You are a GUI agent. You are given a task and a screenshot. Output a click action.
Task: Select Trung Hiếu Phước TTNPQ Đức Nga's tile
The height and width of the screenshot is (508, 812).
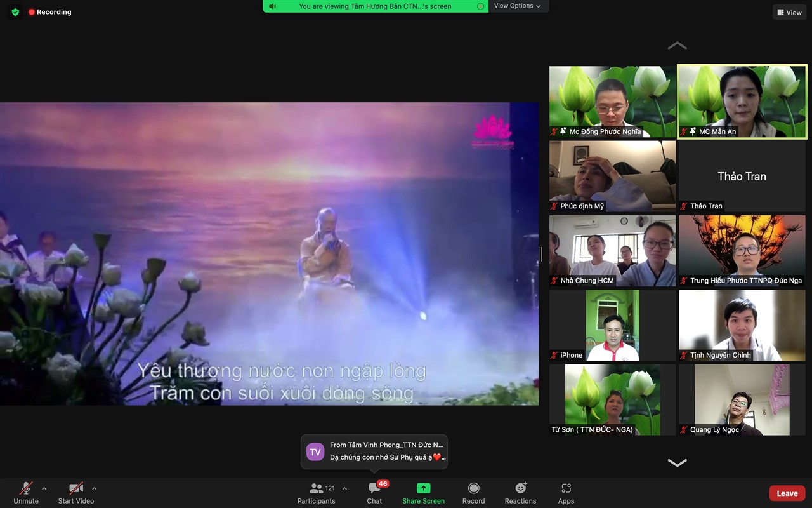(742, 250)
